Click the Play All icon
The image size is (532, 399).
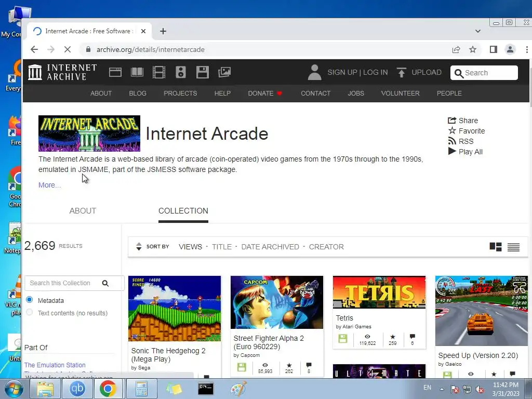tap(452, 151)
